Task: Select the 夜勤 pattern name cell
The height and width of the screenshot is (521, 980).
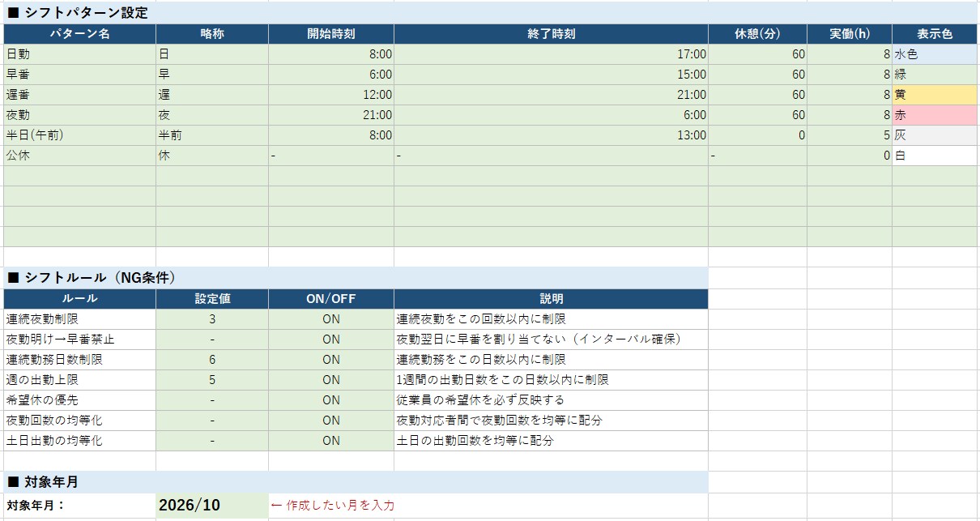Action: (x=79, y=115)
